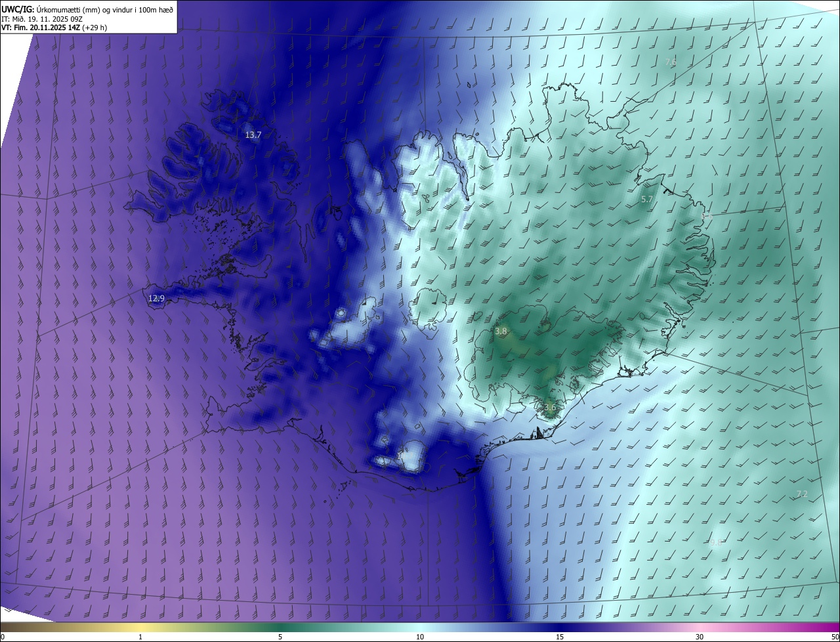Click the 0 tick on the color scale

pos(3,637)
